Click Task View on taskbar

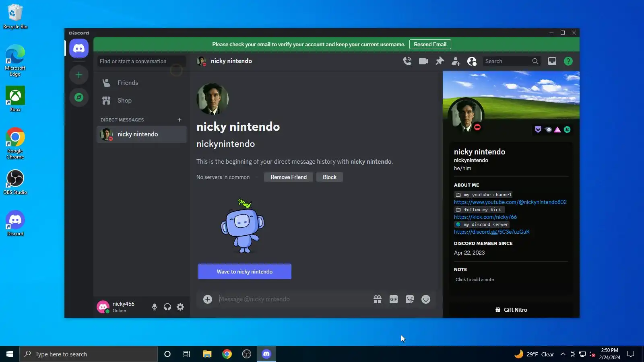click(x=187, y=354)
